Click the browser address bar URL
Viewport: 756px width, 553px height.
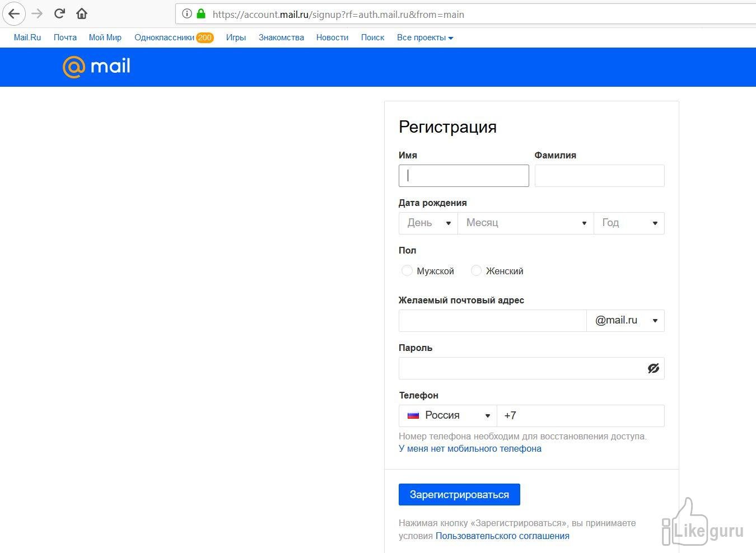point(338,15)
